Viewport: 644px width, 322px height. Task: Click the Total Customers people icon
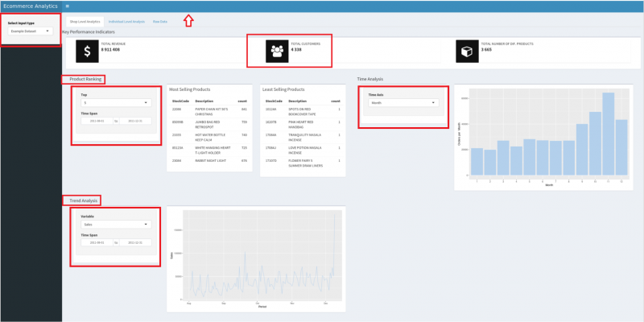point(277,51)
